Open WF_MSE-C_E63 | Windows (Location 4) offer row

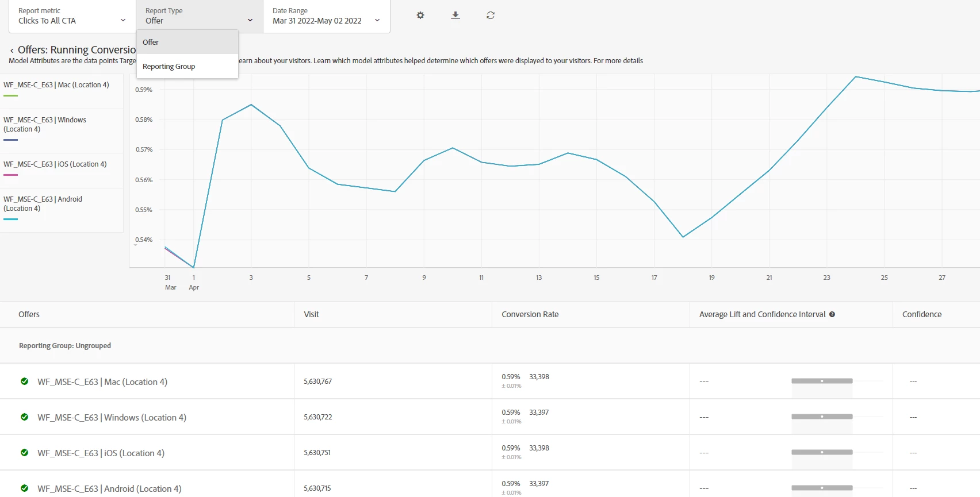coord(112,417)
